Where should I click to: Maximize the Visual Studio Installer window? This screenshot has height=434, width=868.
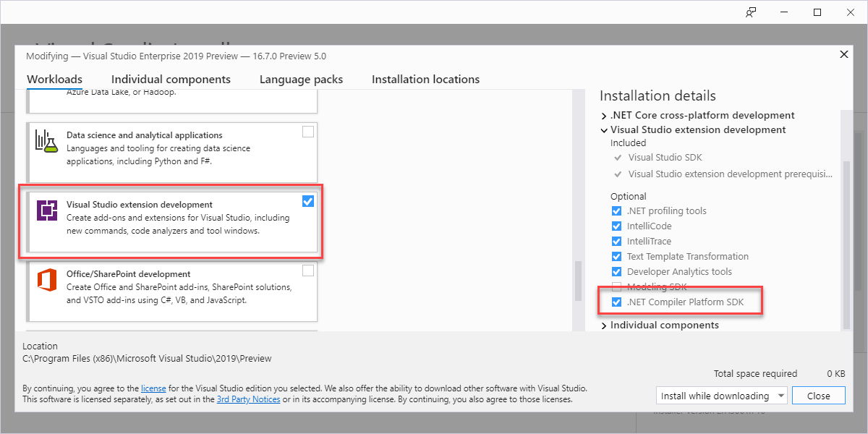click(x=817, y=12)
